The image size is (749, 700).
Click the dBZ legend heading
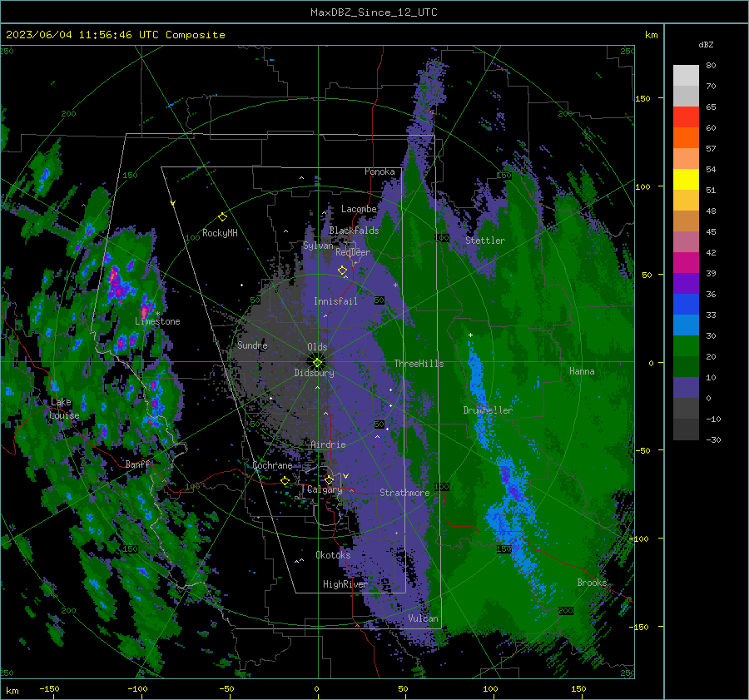pos(706,44)
